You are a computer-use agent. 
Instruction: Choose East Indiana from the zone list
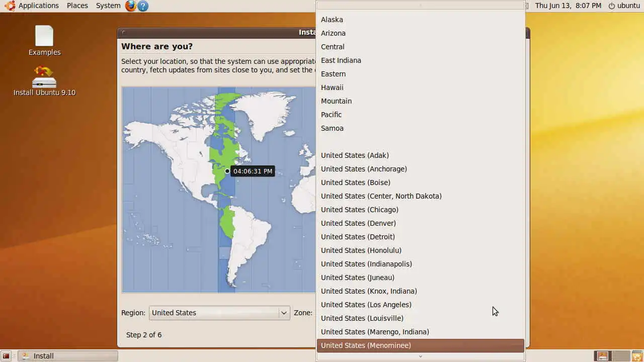420,60
